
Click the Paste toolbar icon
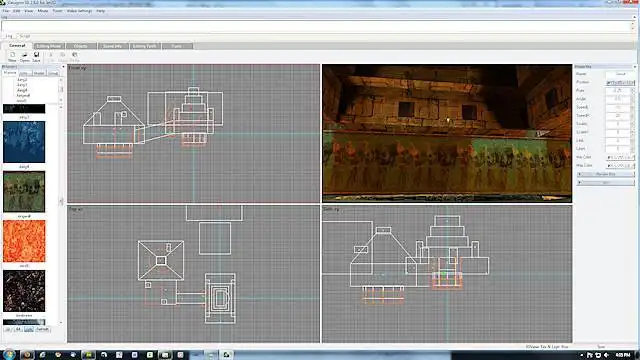pos(74,57)
